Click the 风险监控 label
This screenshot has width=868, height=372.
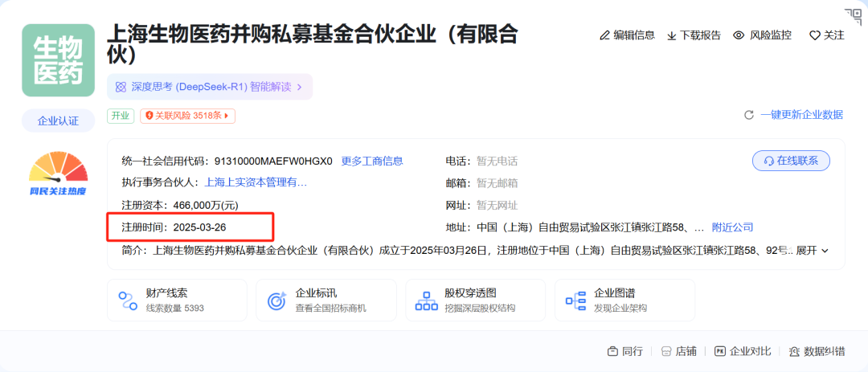pos(771,35)
